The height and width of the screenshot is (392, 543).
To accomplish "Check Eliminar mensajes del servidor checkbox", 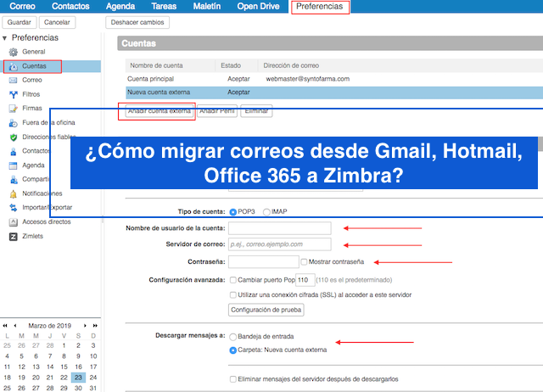I will pos(233,379).
